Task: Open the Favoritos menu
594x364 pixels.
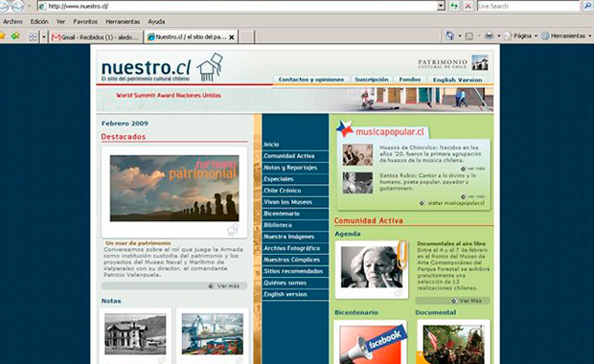Action: (85, 22)
